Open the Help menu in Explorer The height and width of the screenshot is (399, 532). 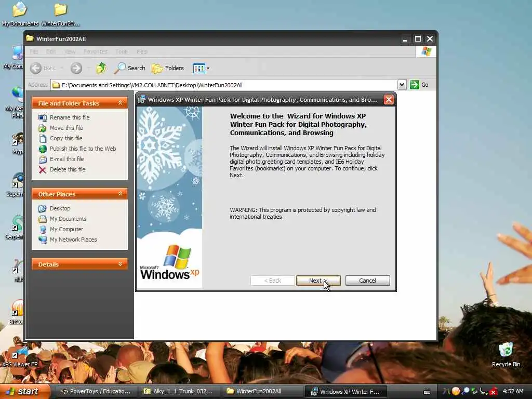click(x=142, y=51)
